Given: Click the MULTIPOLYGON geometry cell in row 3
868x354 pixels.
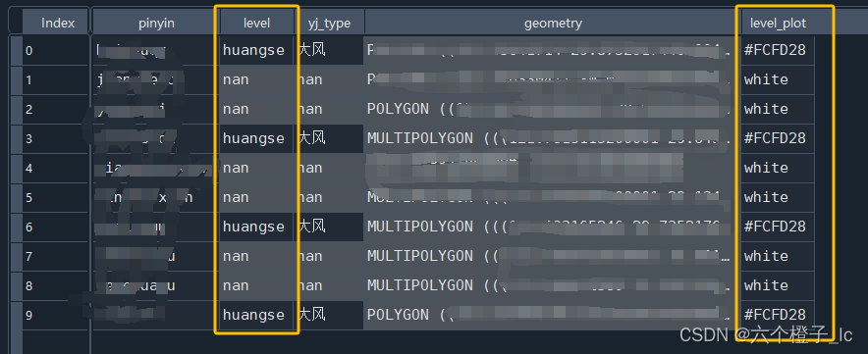Looking at the screenshot, I should [x=553, y=139].
